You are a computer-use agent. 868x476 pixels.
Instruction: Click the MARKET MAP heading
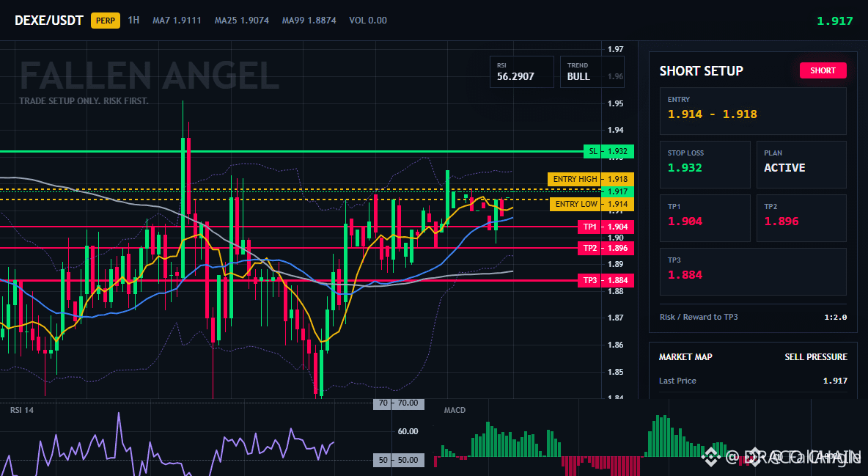[685, 357]
